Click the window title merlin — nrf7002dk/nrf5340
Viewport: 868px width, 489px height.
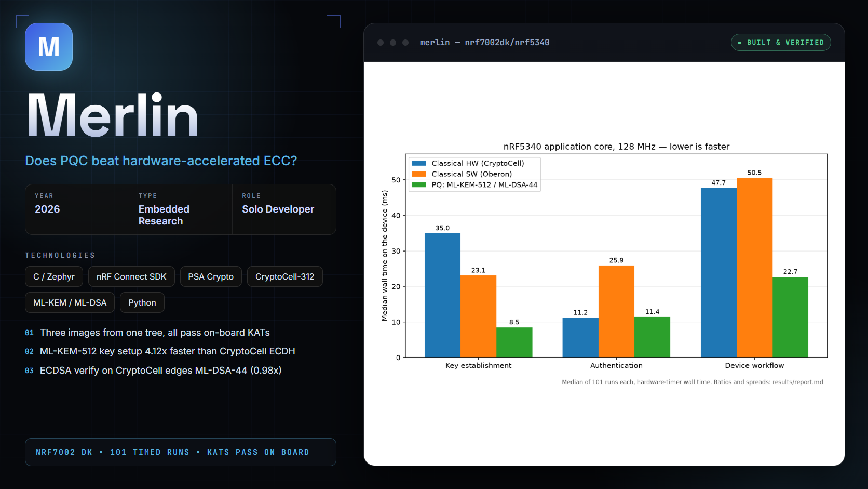[484, 43]
